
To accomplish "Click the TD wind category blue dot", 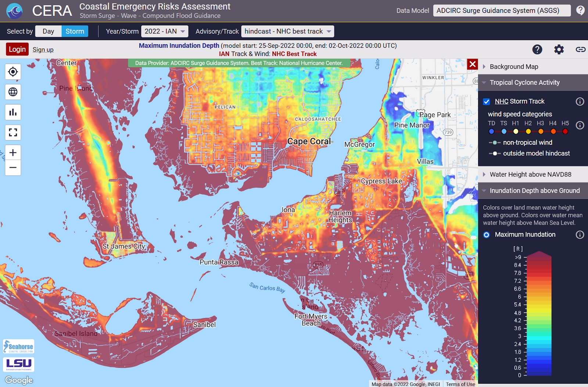I will [492, 132].
